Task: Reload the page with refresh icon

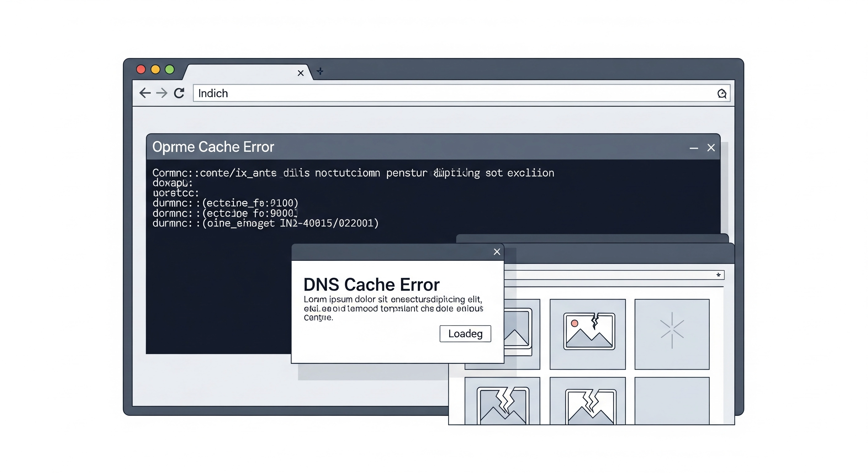Action: tap(179, 93)
